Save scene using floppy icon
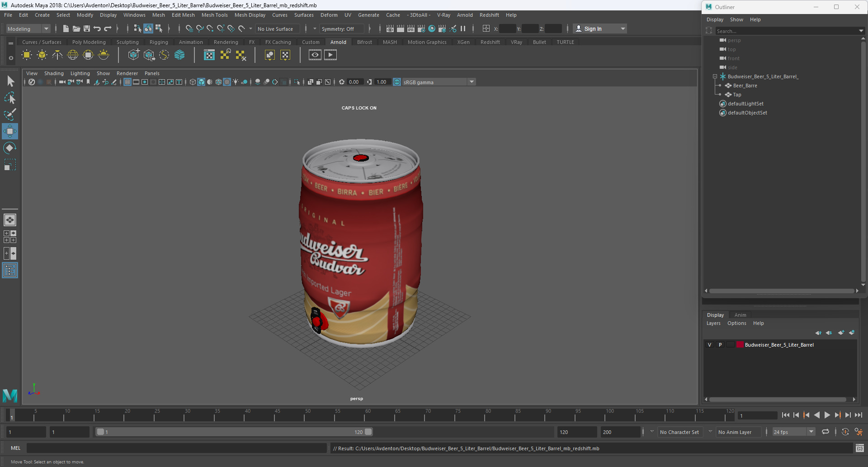 pos(86,29)
